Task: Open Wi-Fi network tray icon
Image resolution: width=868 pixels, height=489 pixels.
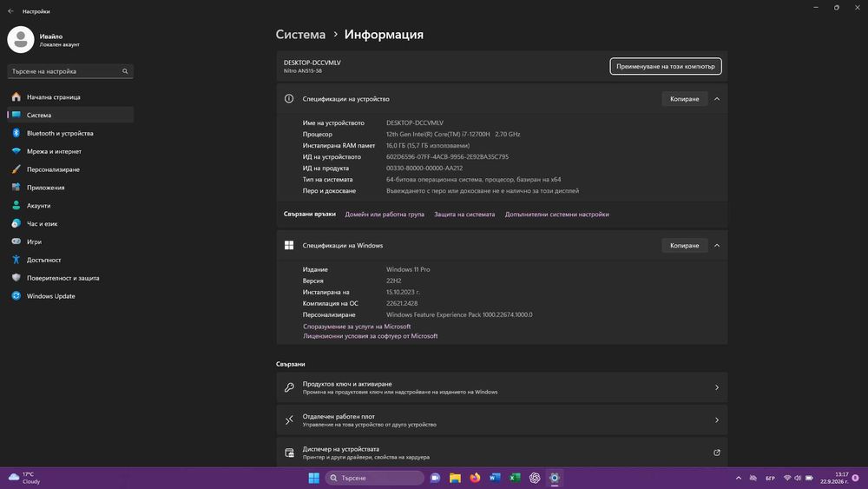Action: pos(787,478)
